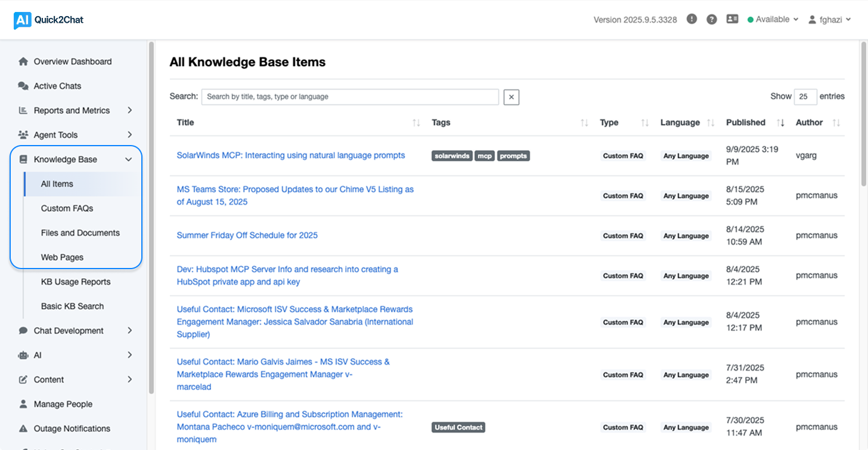The width and height of the screenshot is (868, 450).
Task: Click the contact card icon in header
Action: (x=733, y=19)
